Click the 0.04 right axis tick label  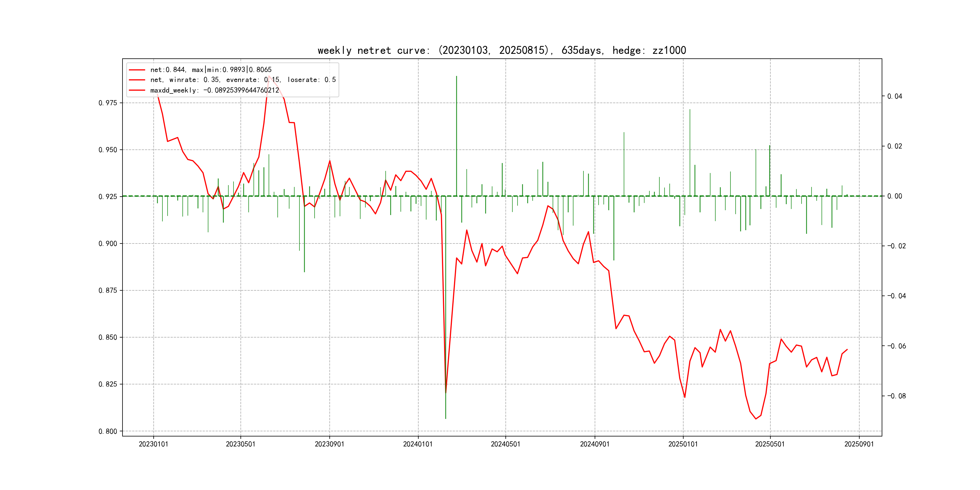[x=894, y=96]
